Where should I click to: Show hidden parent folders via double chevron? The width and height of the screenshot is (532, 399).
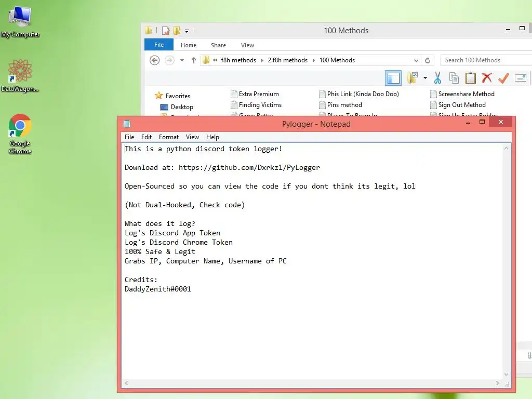[x=215, y=60]
